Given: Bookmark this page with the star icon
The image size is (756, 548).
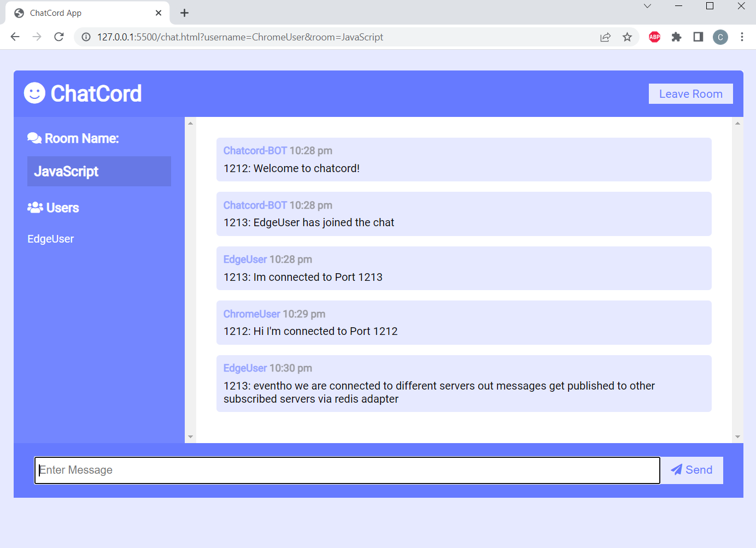Looking at the screenshot, I should pyautogui.click(x=627, y=37).
